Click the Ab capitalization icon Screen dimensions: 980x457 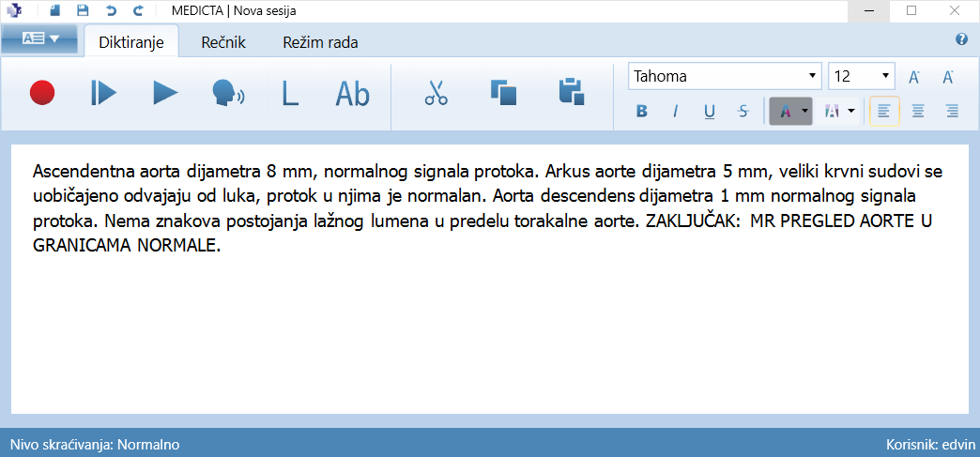[353, 92]
